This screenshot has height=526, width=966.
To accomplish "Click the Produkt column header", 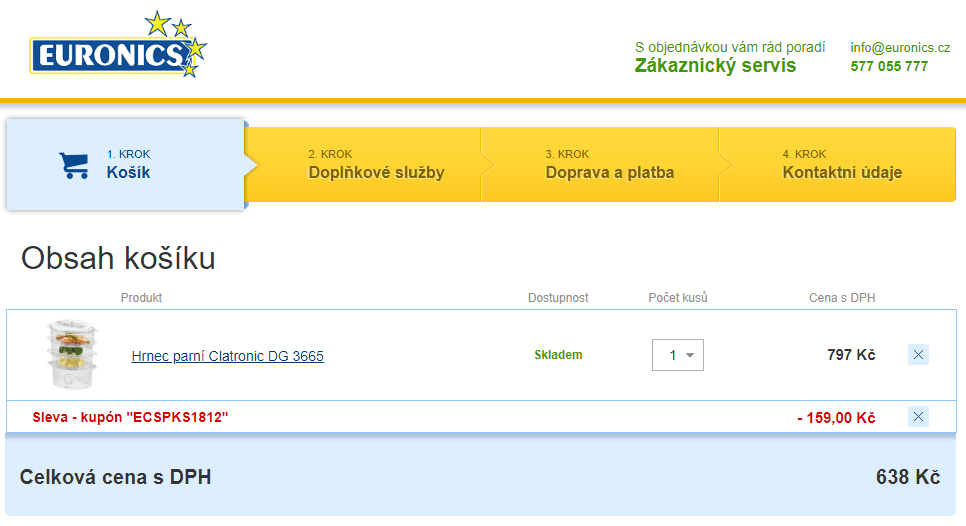I will pos(141,297).
